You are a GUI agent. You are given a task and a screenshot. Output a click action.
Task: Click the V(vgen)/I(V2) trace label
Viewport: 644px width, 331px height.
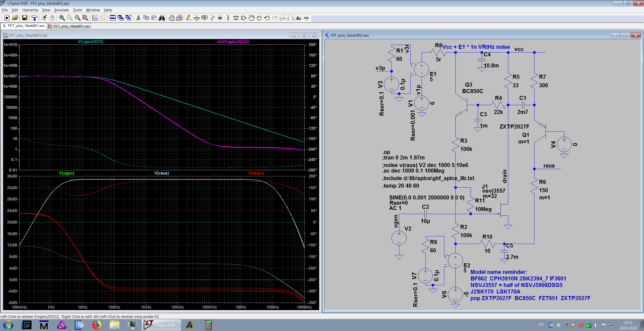(91, 42)
